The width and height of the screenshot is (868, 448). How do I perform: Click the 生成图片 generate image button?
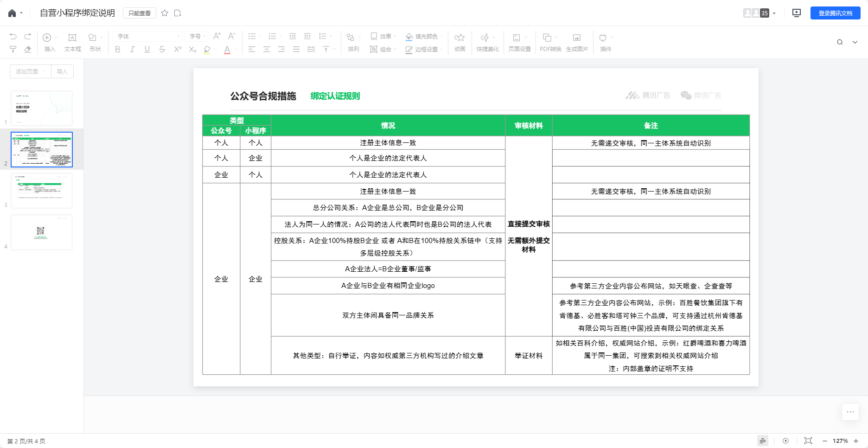click(x=577, y=42)
